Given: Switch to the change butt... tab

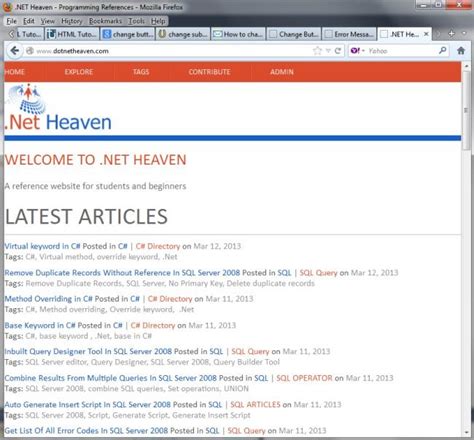Looking at the screenshot, I should tap(128, 34).
